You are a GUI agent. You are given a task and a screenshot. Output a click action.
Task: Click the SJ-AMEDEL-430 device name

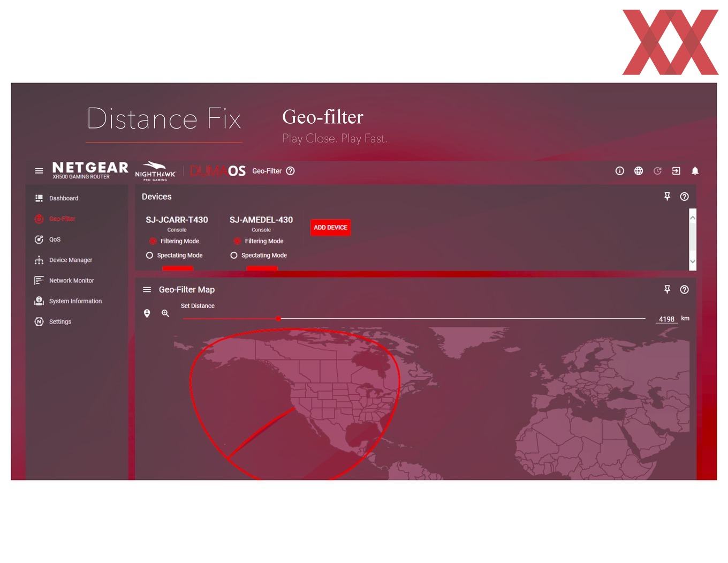pyautogui.click(x=261, y=220)
